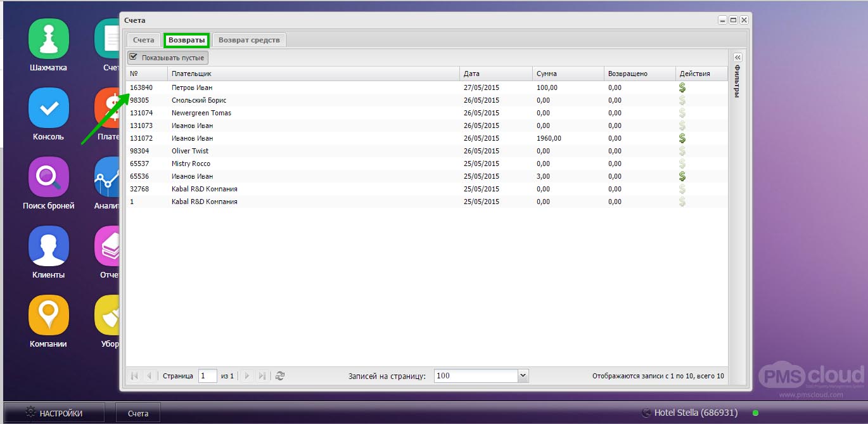
Task: Go to last page arrow
Action: (x=262, y=376)
